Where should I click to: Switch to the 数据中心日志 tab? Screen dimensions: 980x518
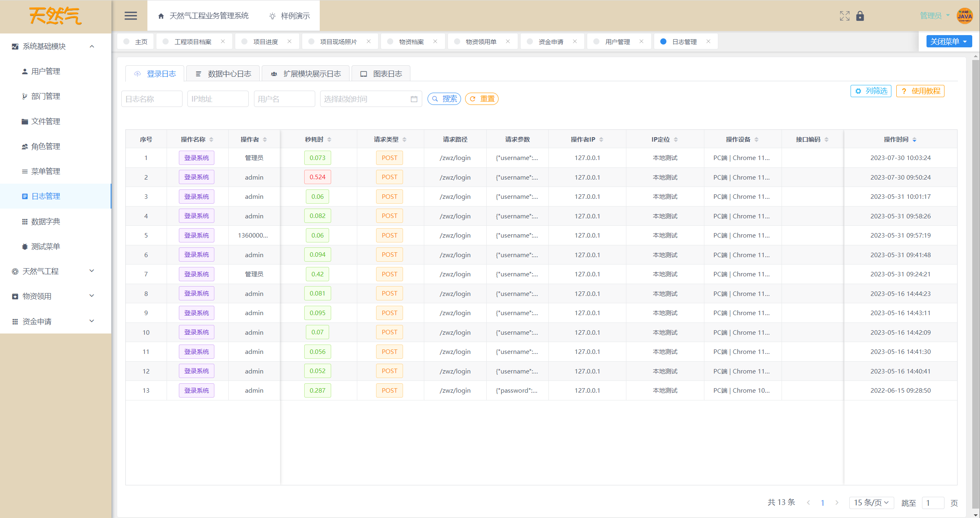223,74
